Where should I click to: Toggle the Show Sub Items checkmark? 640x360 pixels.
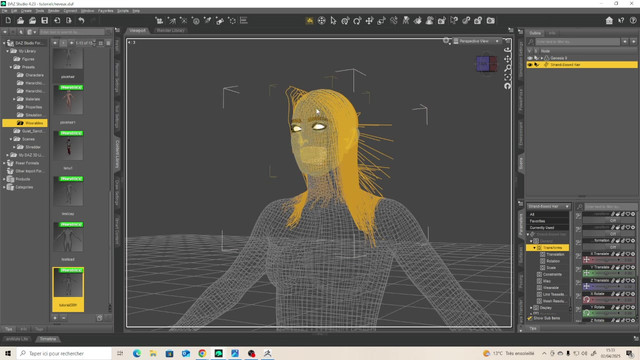coord(530,318)
